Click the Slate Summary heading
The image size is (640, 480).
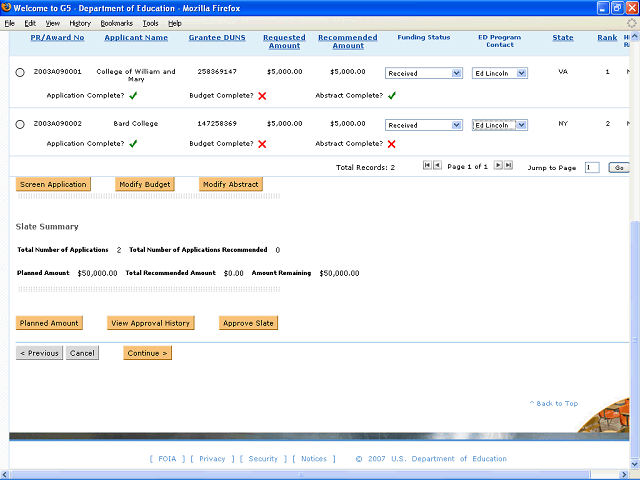[47, 227]
